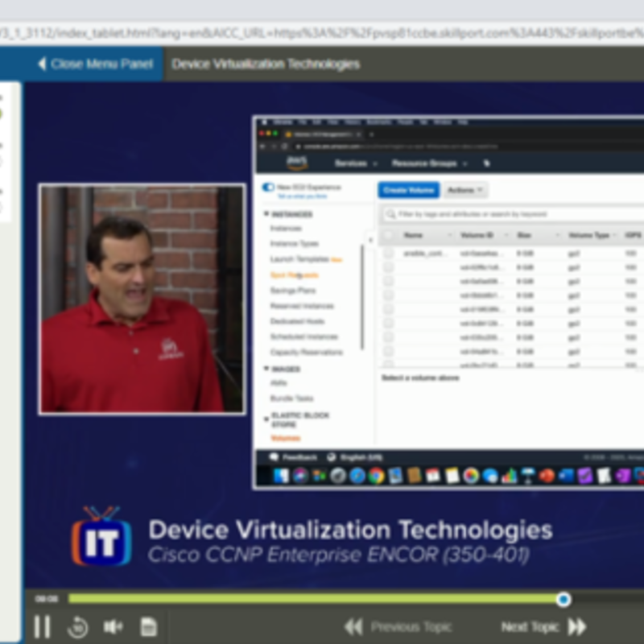This screenshot has width=644, height=644.
Task: Select Volumes under Elastic Block Store
Action: pyautogui.click(x=286, y=438)
